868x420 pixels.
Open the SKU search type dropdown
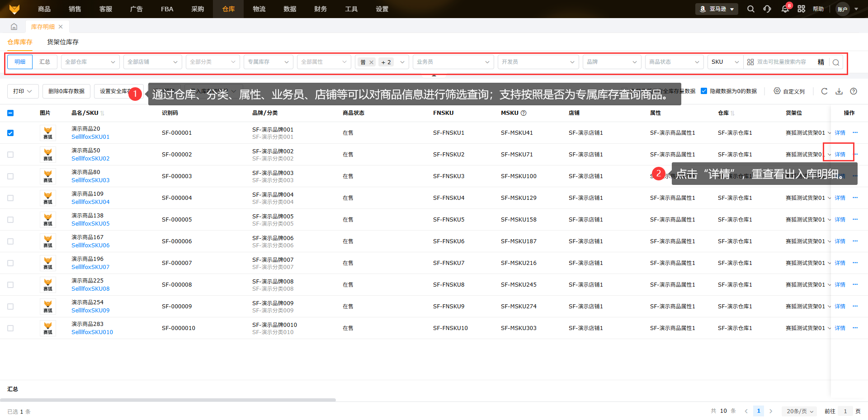pos(726,62)
